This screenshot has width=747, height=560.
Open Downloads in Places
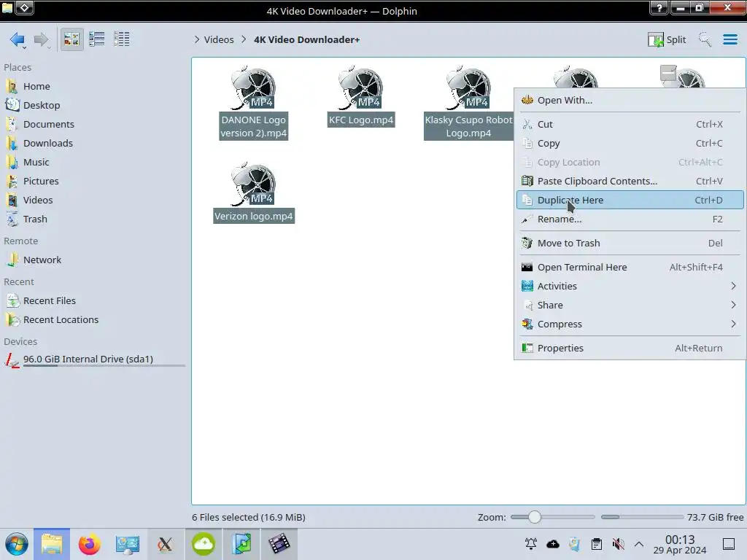click(x=47, y=144)
